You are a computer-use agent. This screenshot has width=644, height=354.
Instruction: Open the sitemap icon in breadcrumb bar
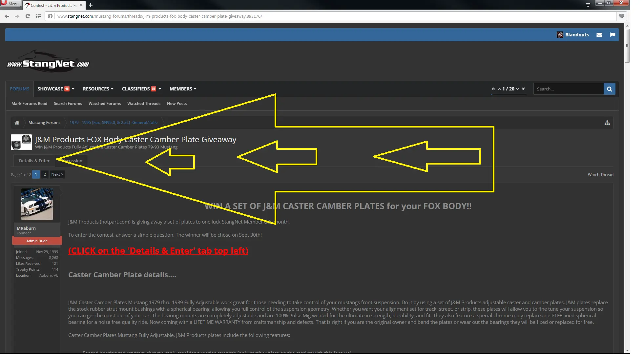tap(607, 123)
